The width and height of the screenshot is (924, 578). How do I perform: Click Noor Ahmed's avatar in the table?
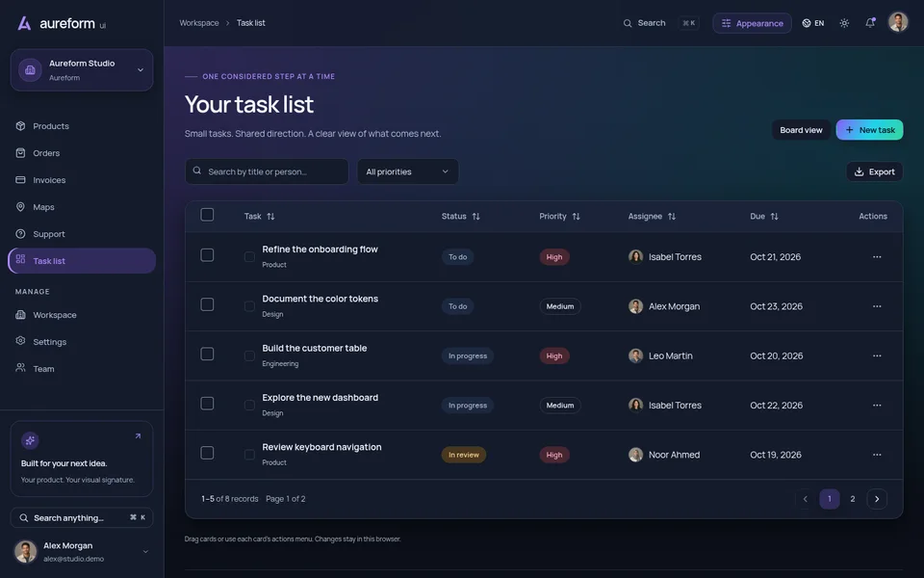(636, 455)
